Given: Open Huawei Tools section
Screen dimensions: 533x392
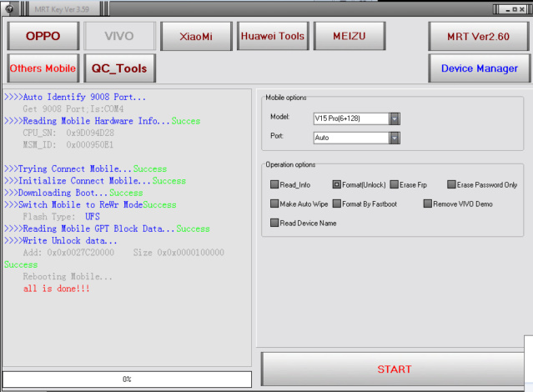Looking at the screenshot, I should (273, 36).
